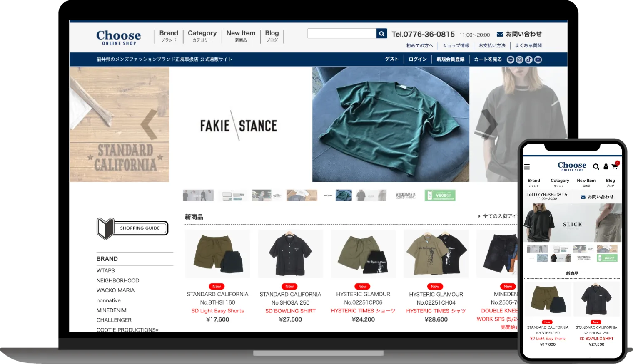Select the first carousel thumbnail on laptop
Viewport: 633px width, 364px height.
pyautogui.click(x=198, y=196)
